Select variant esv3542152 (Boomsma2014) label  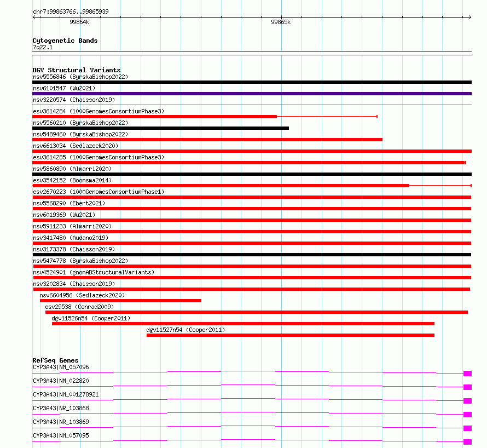pos(72,180)
